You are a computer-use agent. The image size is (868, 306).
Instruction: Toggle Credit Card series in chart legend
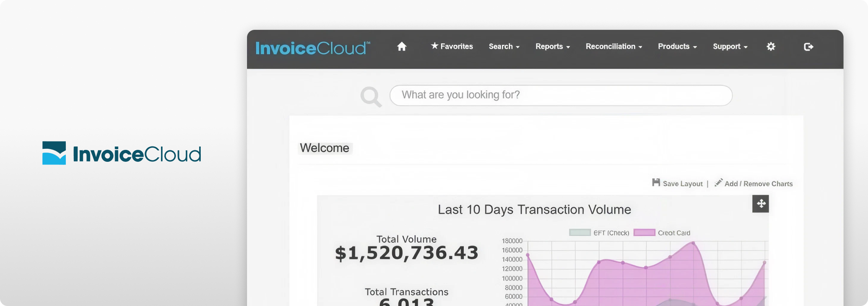click(662, 233)
